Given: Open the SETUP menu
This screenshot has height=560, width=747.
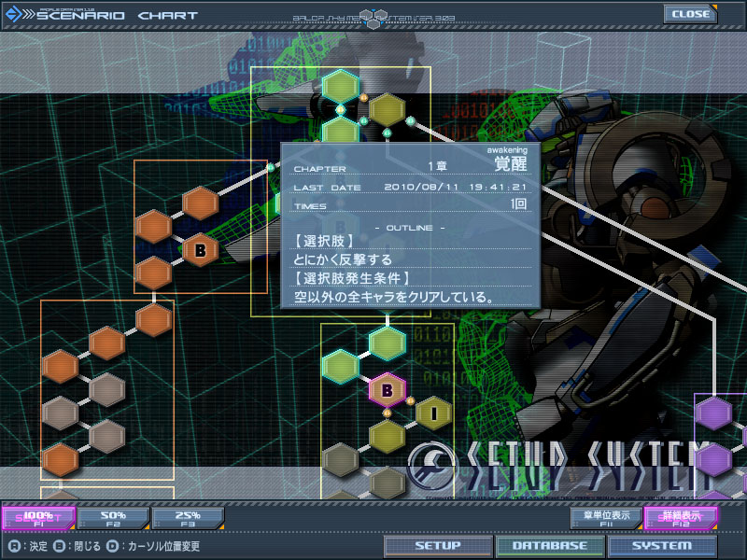Looking at the screenshot, I should 438,546.
